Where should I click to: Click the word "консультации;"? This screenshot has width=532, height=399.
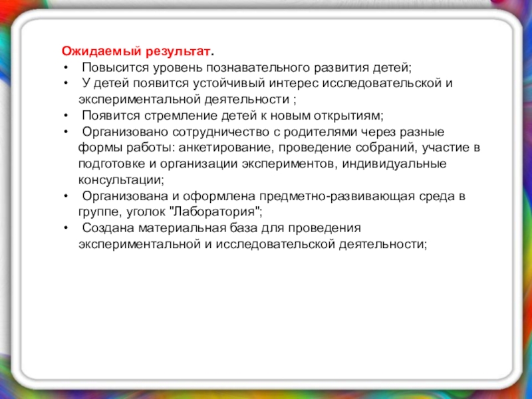click(x=120, y=180)
